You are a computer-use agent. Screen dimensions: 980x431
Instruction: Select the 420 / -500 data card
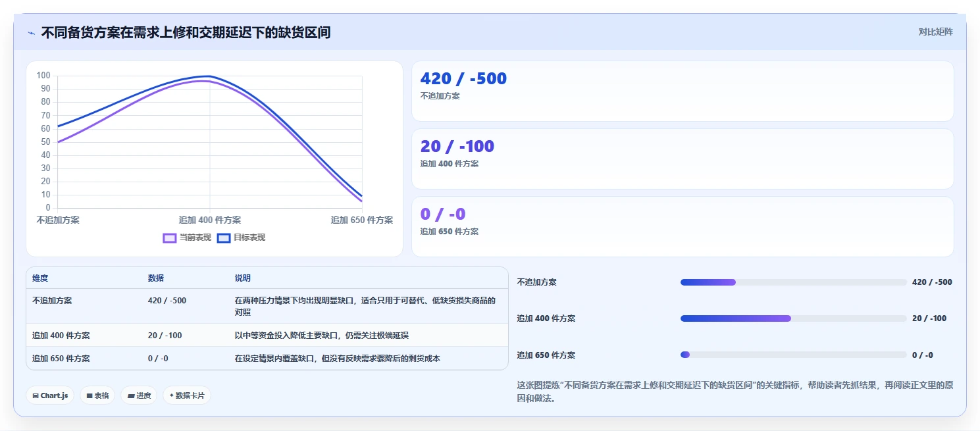[x=683, y=91]
